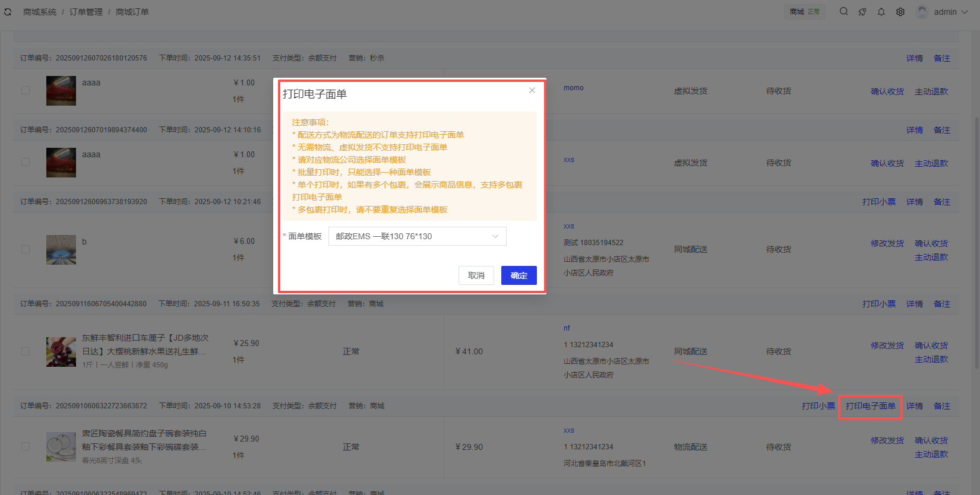Go to 商城系统 breadcrumb
Viewport: 980px width, 495px height.
pos(40,12)
